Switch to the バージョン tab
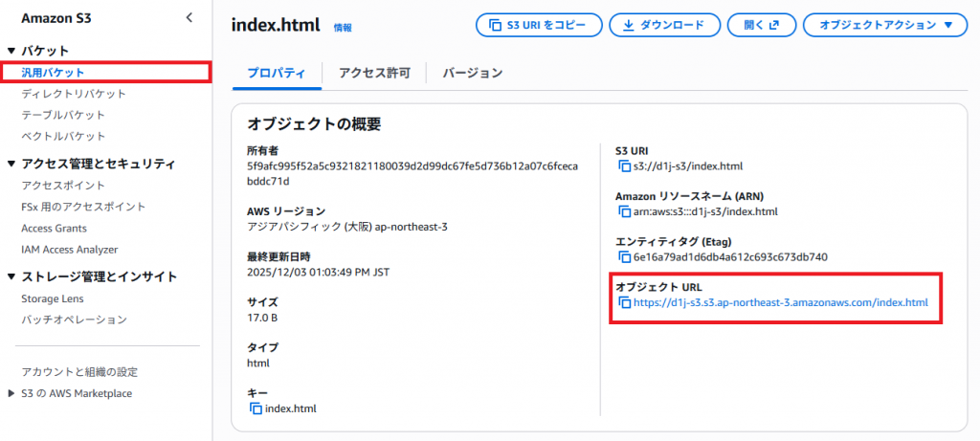Viewport: 980px width, 441px height. (472, 73)
